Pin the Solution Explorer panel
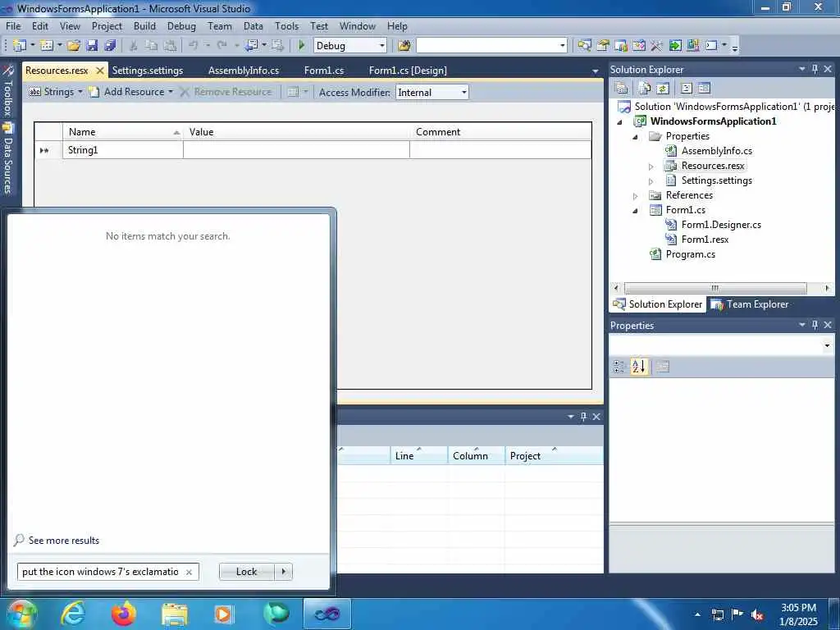 815,69
